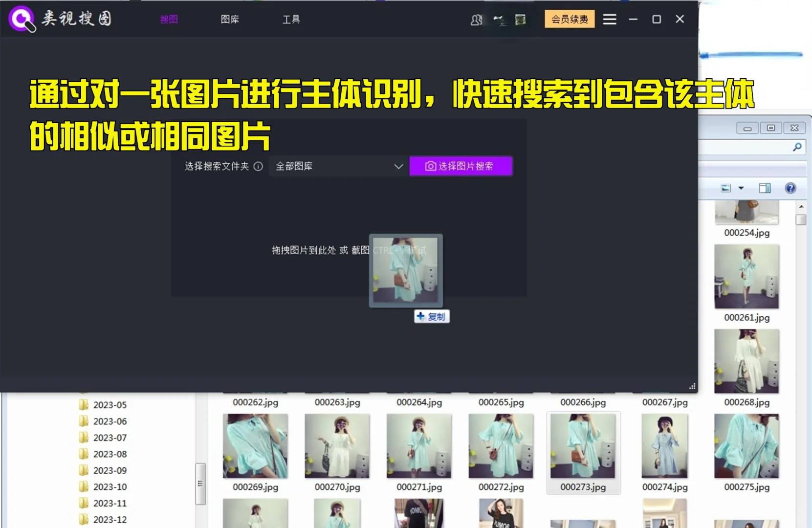Open the Views dropdown arrow in Explorer toolbar

tap(741, 188)
